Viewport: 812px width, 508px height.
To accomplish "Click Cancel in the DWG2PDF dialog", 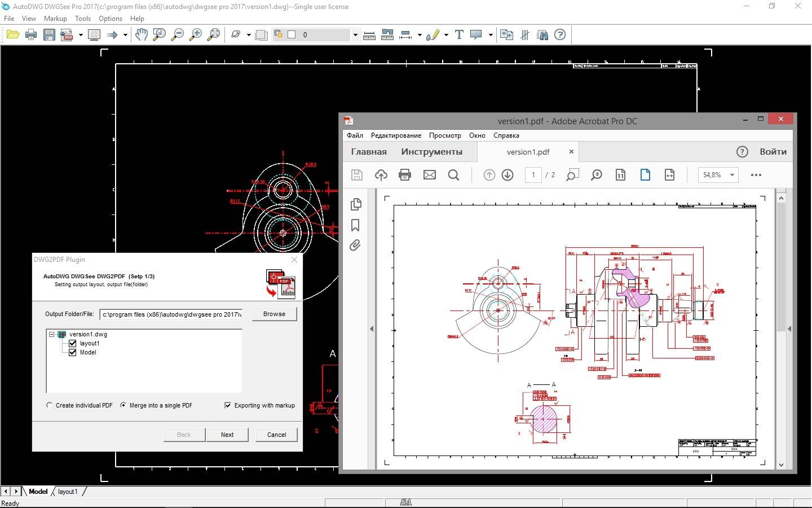I will 276,435.
